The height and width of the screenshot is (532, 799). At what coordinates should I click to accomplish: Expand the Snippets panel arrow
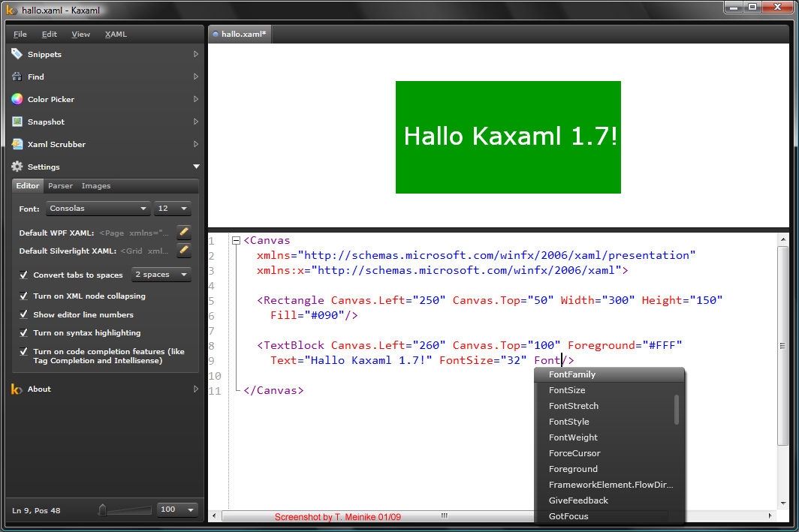click(196, 54)
